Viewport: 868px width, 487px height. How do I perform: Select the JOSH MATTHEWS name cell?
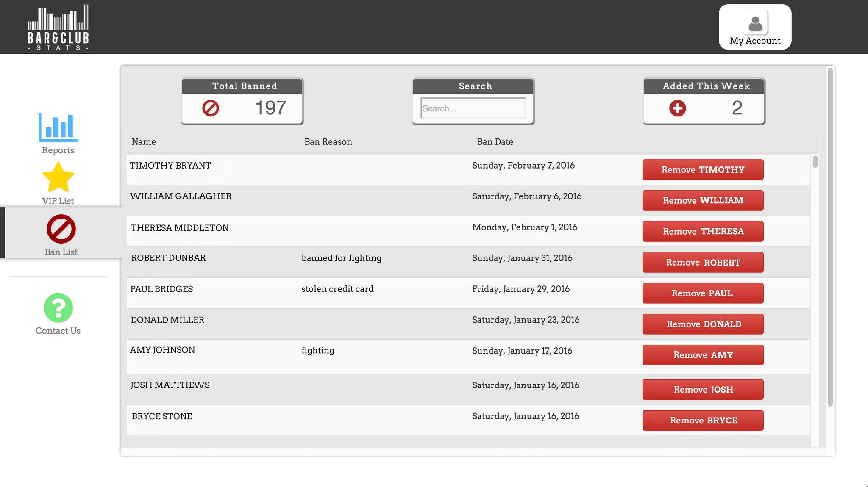point(170,385)
